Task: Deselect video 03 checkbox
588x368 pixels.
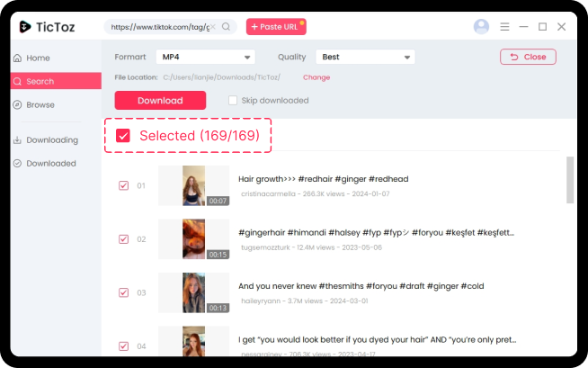Action: click(123, 293)
